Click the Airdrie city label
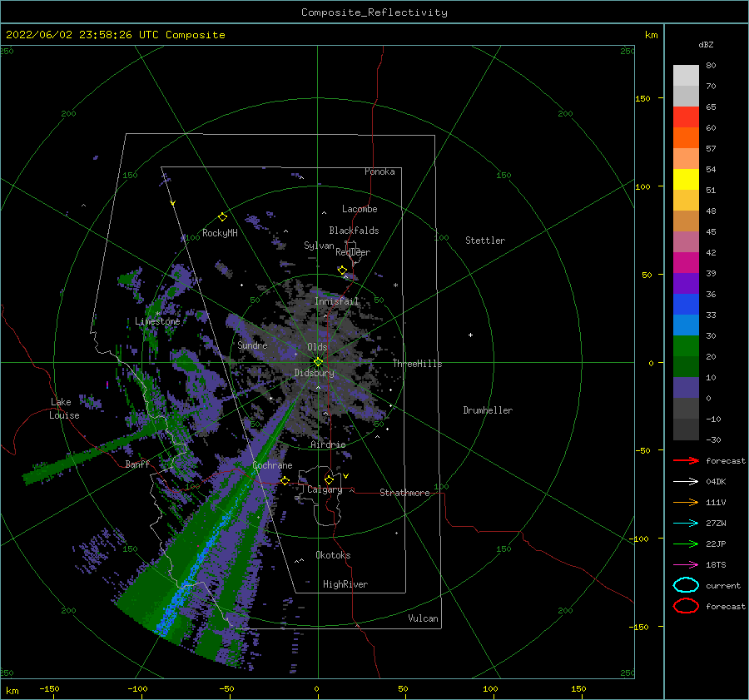 [328, 444]
